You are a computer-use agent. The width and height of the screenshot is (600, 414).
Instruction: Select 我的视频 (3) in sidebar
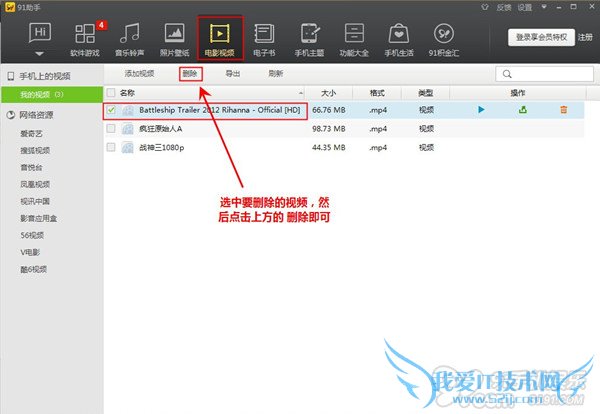52,95
